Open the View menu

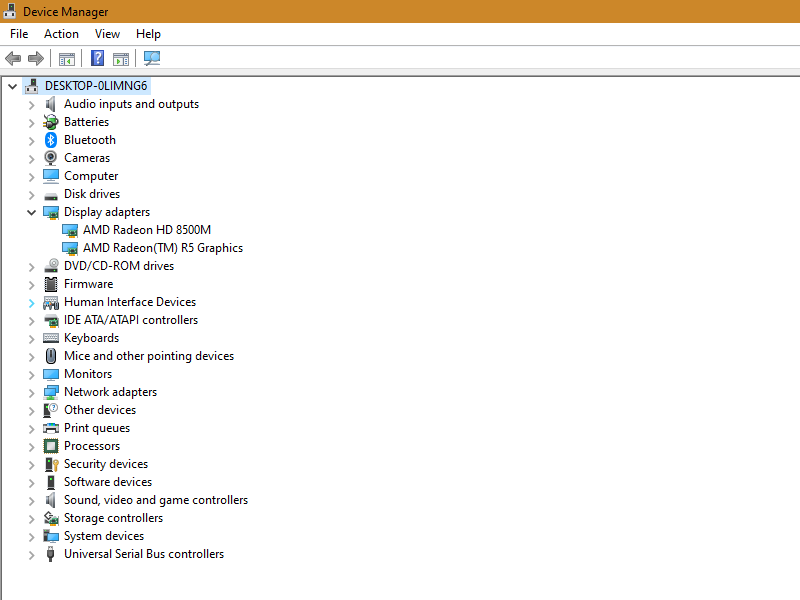pyautogui.click(x=107, y=34)
